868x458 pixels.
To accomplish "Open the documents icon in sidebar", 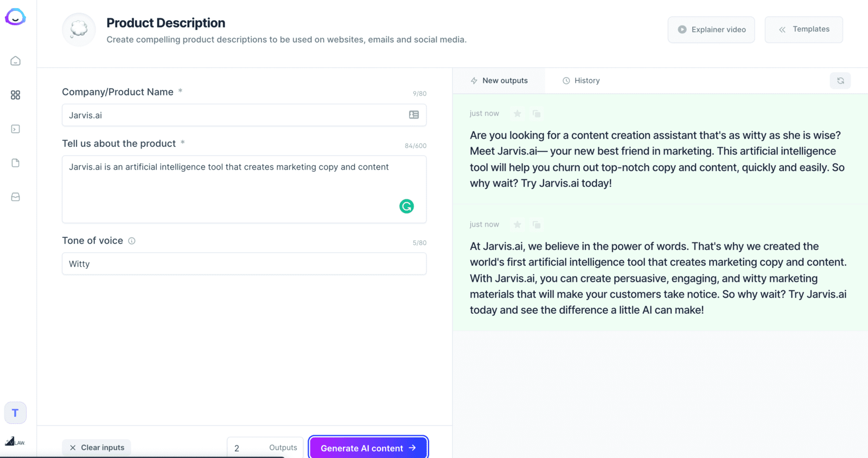I will [15, 163].
